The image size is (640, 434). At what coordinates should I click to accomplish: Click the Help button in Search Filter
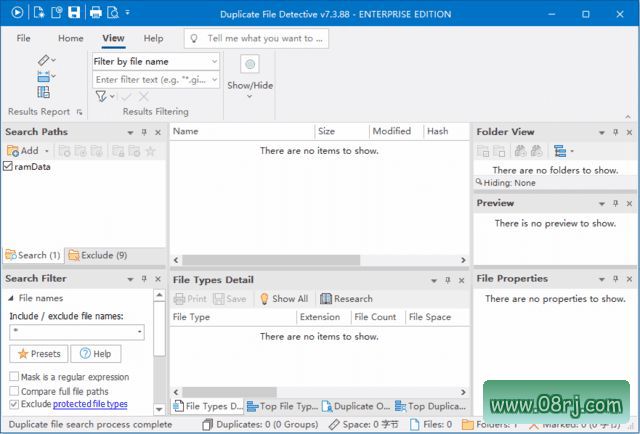(x=96, y=354)
